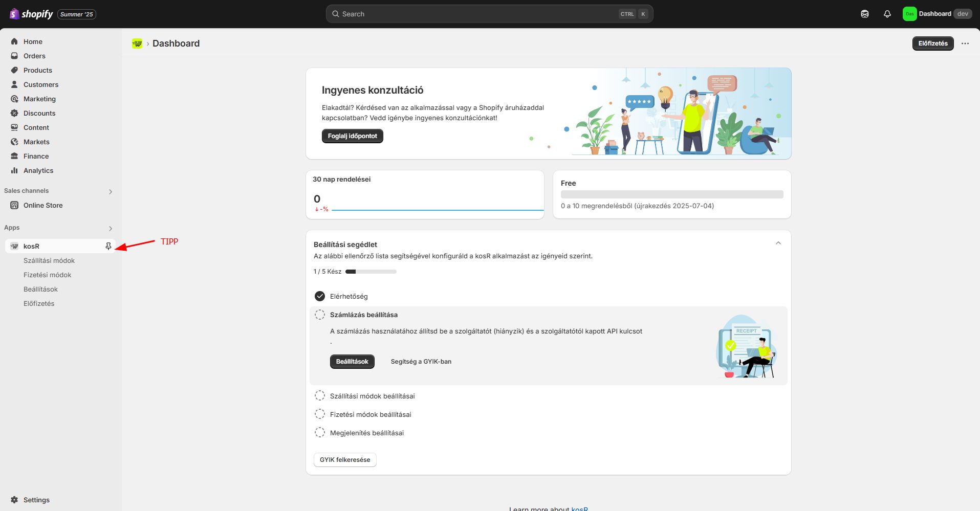Expand the Apps section chevron
Viewport: 980px width, 511px height.
point(111,228)
